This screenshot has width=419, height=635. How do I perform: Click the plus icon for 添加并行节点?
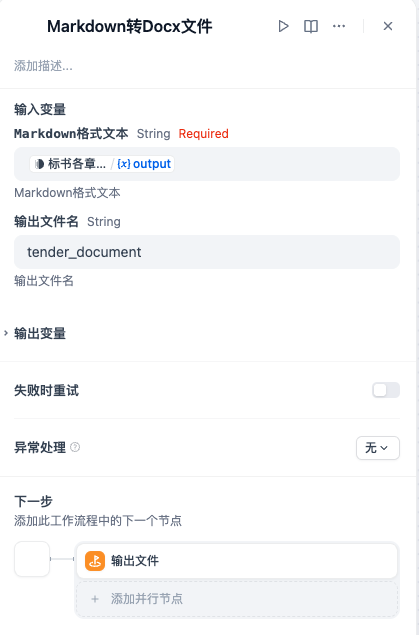[95, 599]
